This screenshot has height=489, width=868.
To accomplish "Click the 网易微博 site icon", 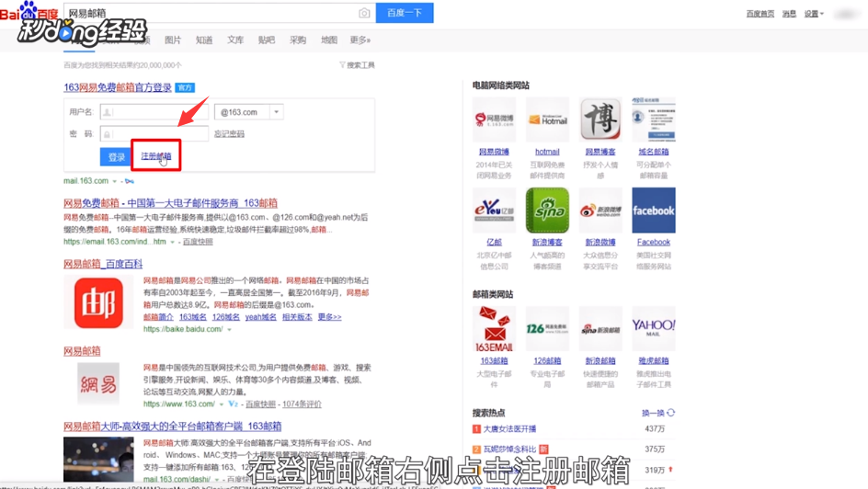I will coord(494,119).
